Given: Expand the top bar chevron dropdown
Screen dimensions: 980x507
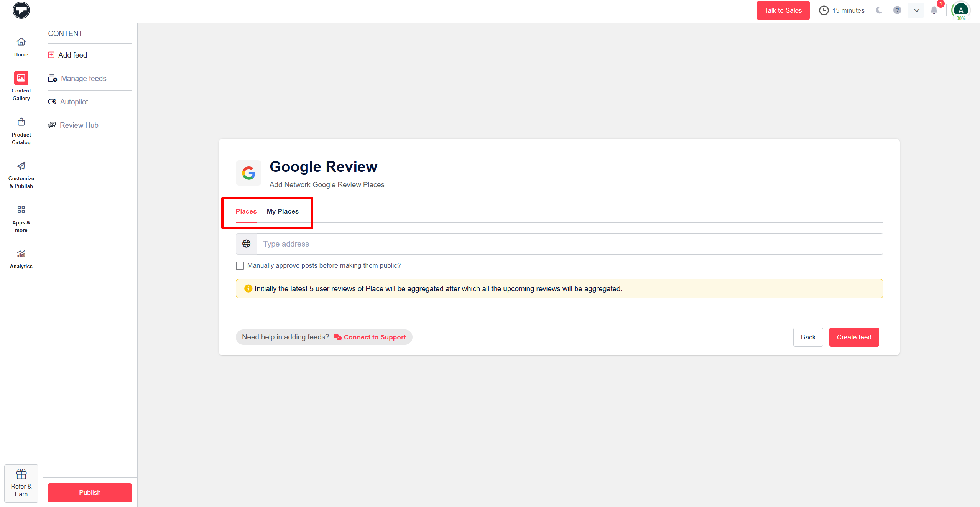Looking at the screenshot, I should tap(916, 10).
